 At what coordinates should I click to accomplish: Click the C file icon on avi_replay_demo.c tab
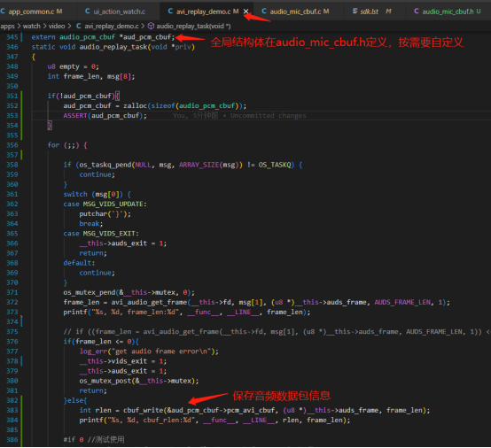[x=170, y=12]
